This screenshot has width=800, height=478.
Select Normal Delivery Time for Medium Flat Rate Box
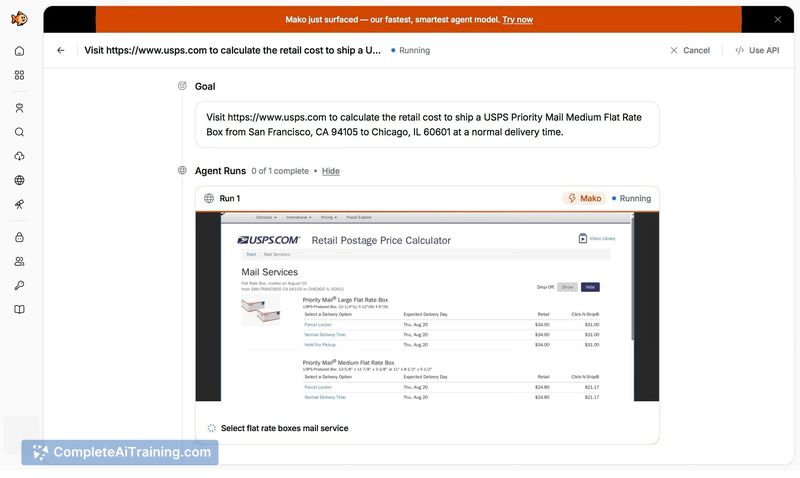[325, 397]
